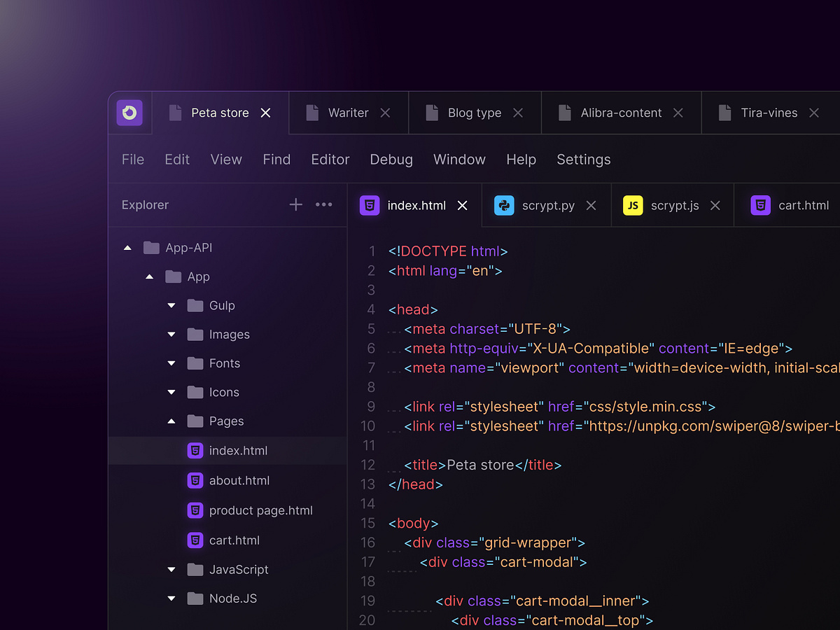840x630 pixels.
Task: Expand the JavaScript folder arrow
Action: tap(171, 570)
